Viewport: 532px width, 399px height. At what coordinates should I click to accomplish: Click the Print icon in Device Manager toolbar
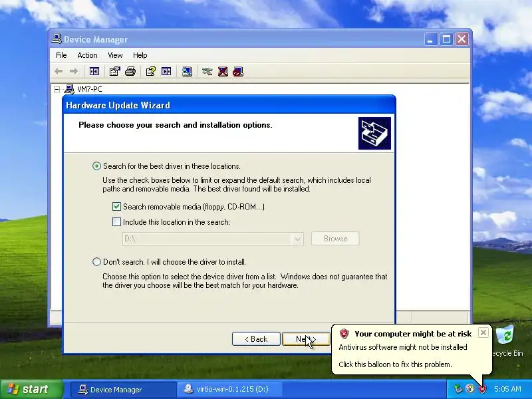pos(130,71)
